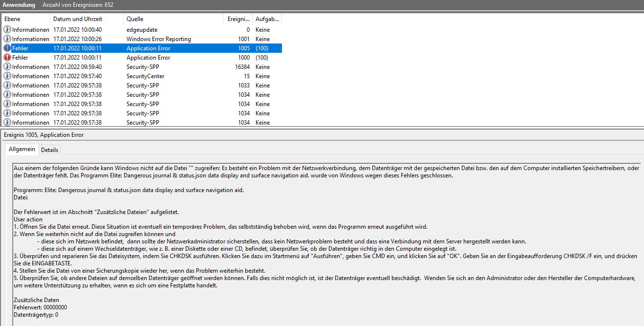The width and height of the screenshot is (644, 326).
Task: Click the Anwendung log title at the top
Action: [x=19, y=5]
